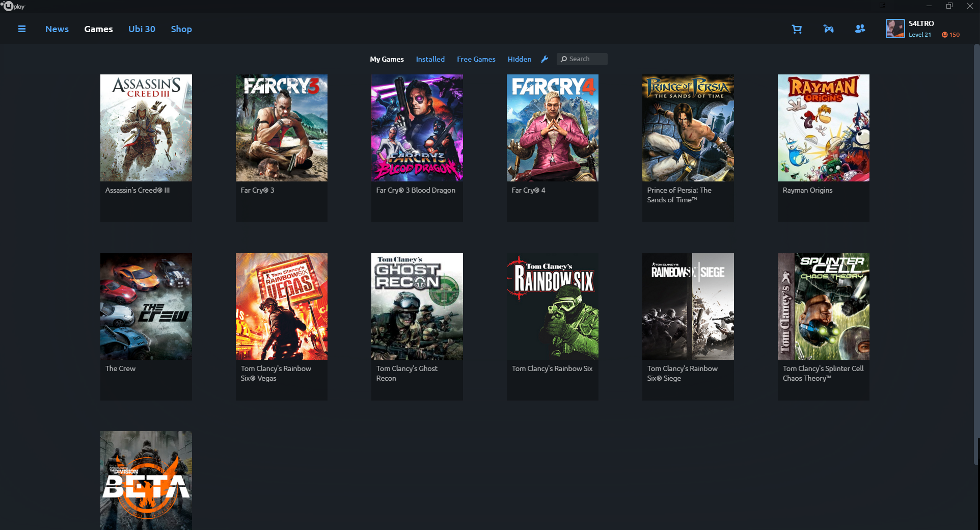
Task: Open Rainbow Six Vegas cover
Action: [x=282, y=306]
